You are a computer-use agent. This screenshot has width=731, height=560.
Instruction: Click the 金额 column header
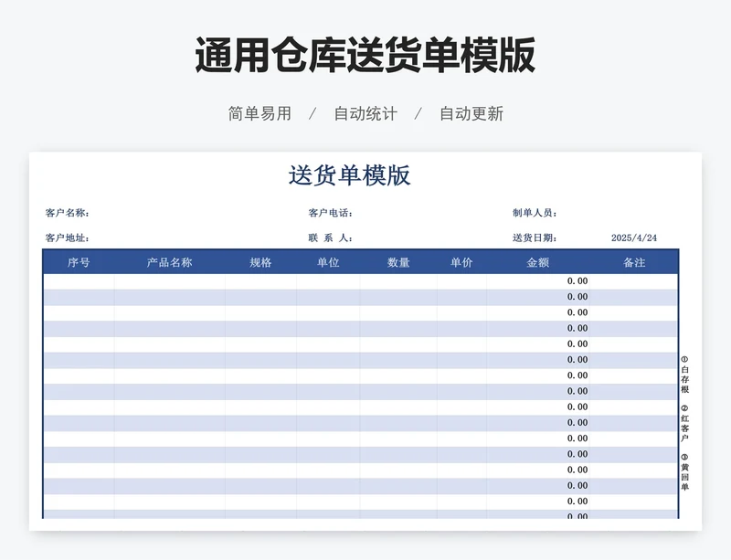(x=537, y=262)
